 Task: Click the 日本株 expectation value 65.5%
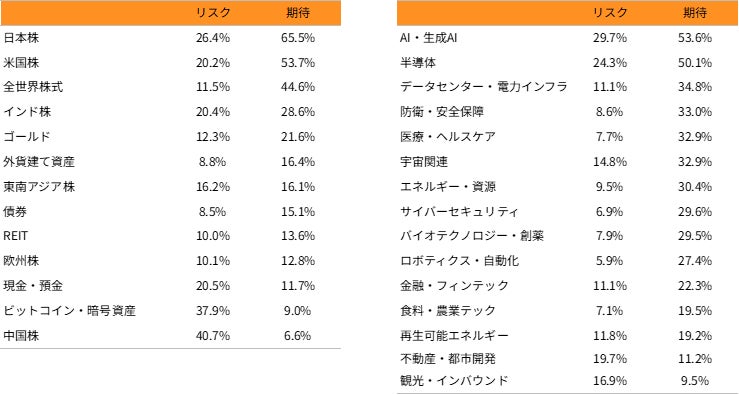pos(298,39)
